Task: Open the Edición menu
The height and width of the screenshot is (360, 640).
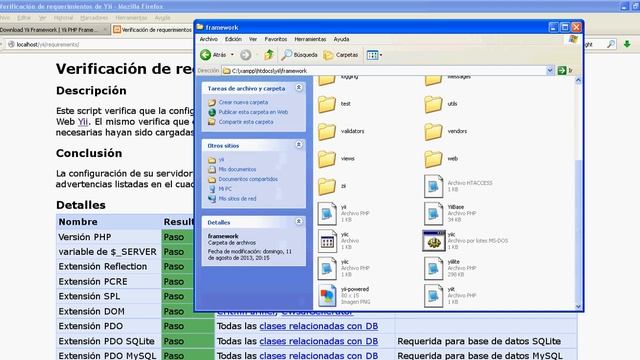Action: pyautogui.click(x=233, y=39)
